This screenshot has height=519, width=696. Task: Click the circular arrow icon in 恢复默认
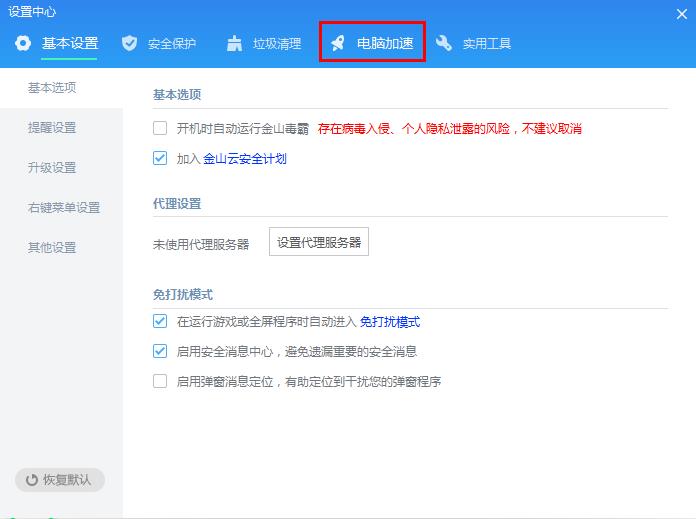click(32, 480)
